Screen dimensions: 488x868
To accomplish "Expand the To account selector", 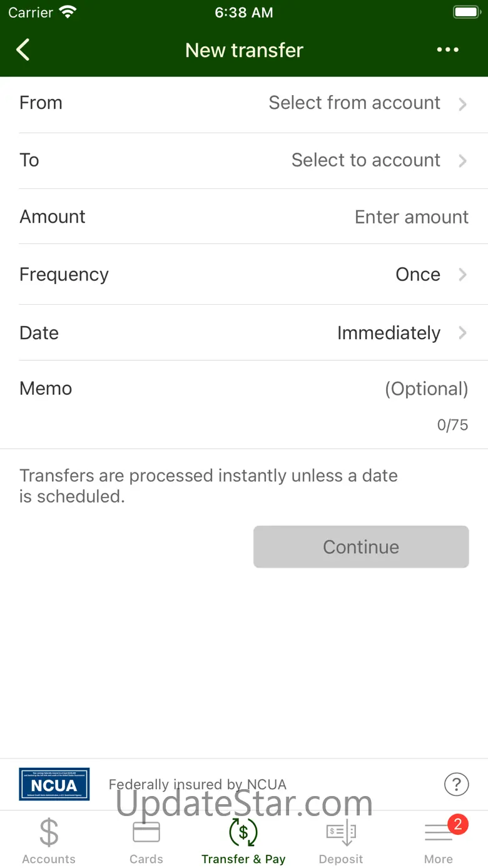I will tap(377, 160).
